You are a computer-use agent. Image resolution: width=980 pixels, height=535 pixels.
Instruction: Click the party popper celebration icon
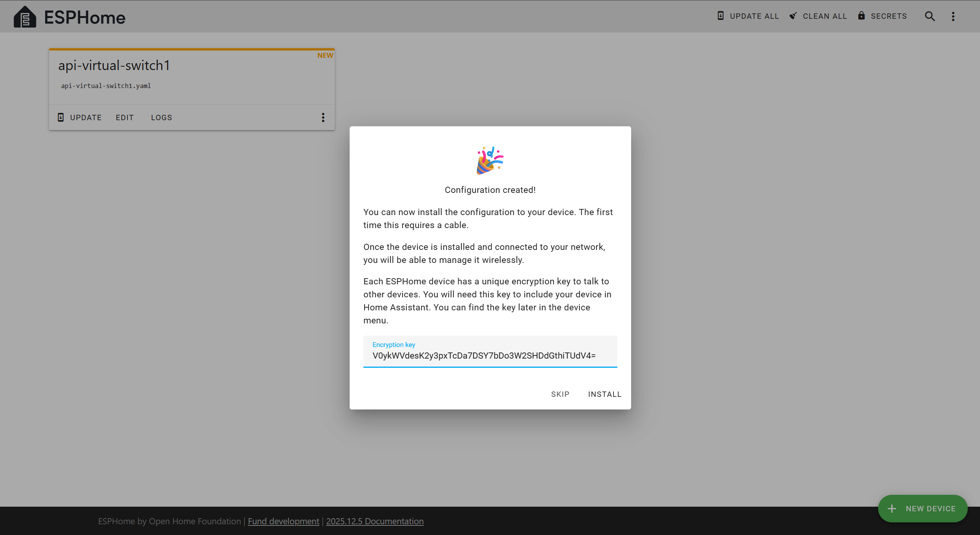[490, 160]
